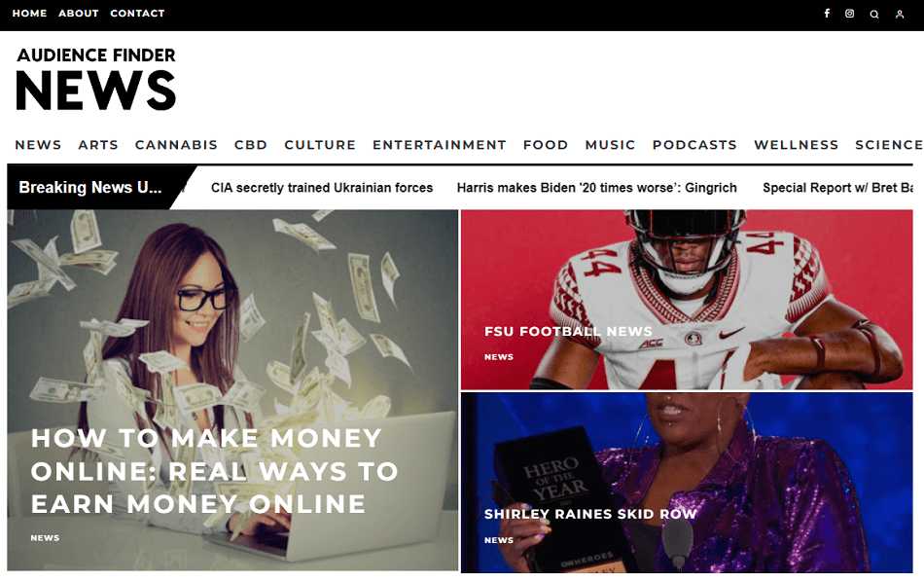The image size is (924, 582).
Task: Open the Harris makes Biden '20 times worse' headline
Action: tap(596, 188)
